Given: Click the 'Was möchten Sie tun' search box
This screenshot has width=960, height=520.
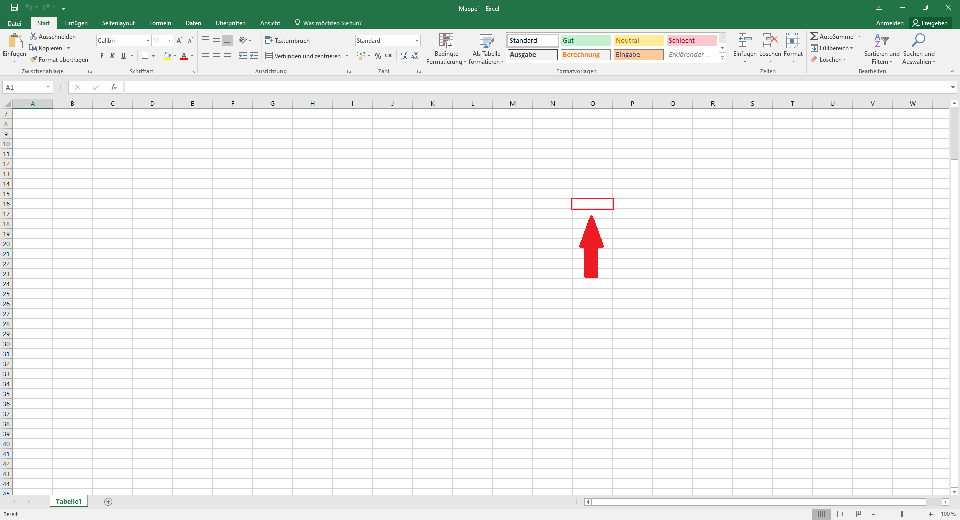Looking at the screenshot, I should coord(328,23).
